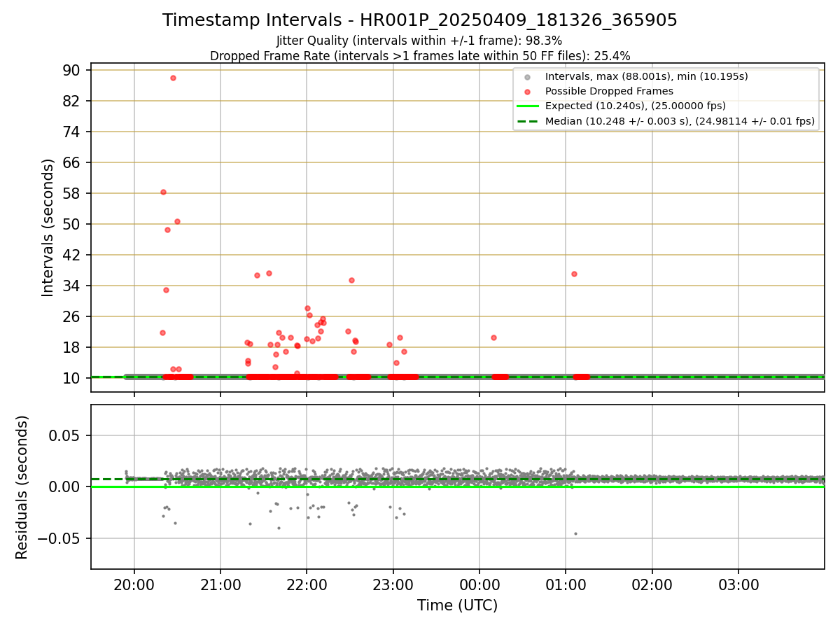Click the '21:00' x-axis tick label
840x630 pixels.
tap(220, 584)
